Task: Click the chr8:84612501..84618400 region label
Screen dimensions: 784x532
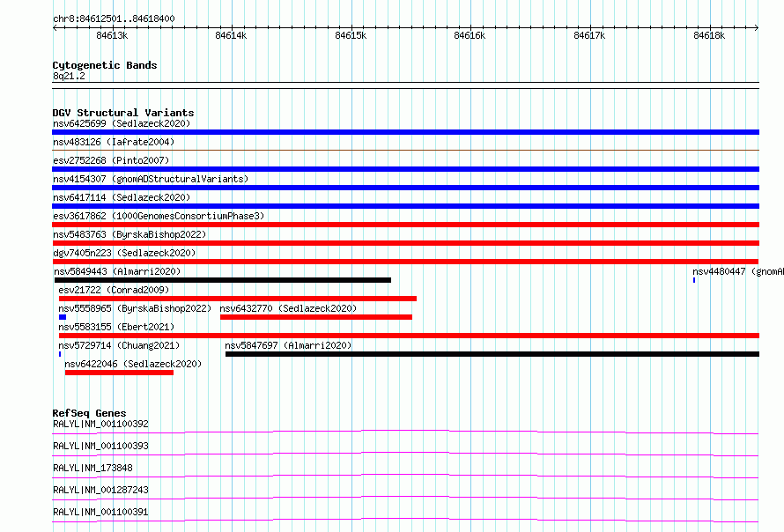Action: (114, 19)
